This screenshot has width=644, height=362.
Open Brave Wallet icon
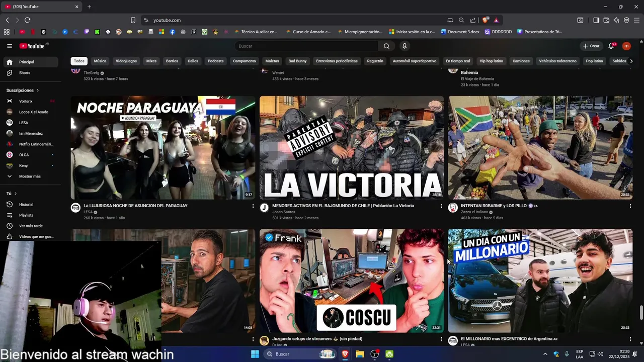pos(606,20)
